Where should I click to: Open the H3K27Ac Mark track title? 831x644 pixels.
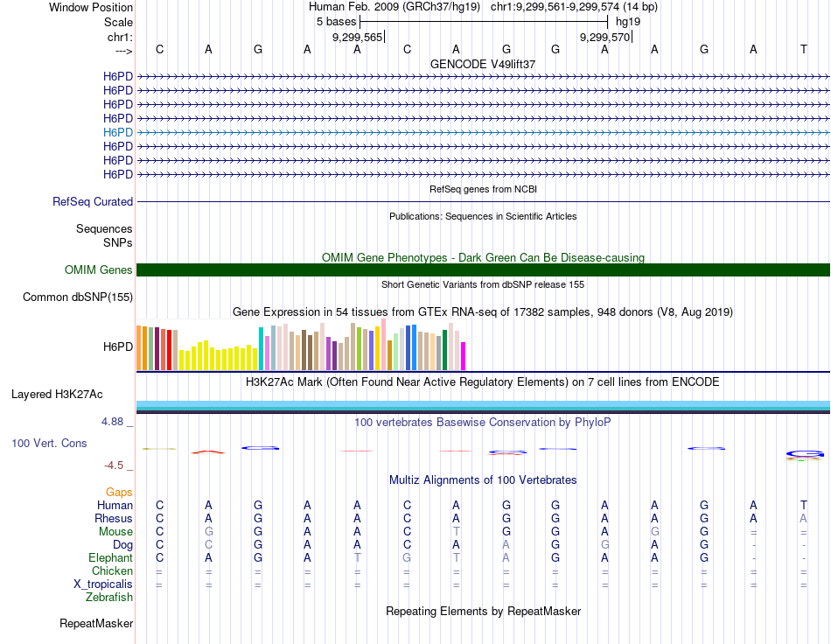483,382
